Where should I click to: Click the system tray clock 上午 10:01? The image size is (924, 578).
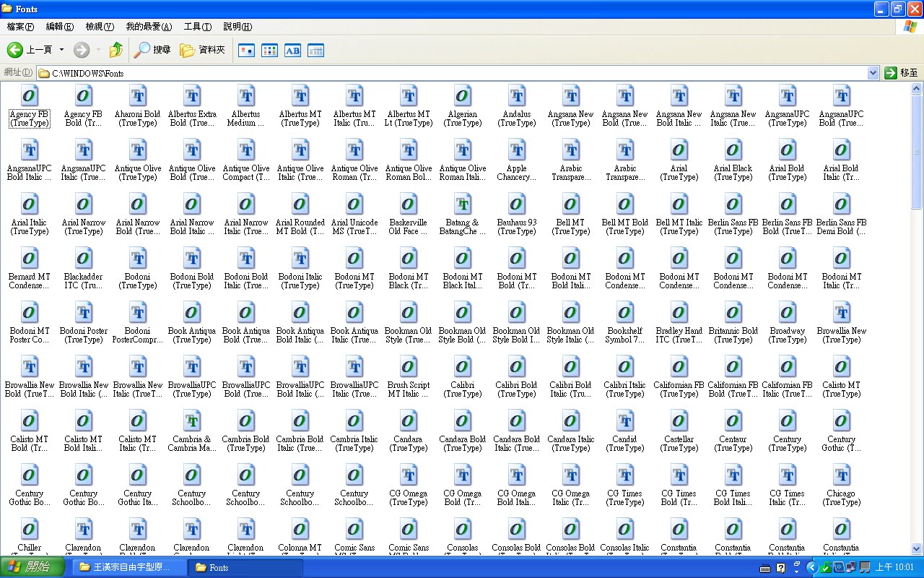point(894,567)
